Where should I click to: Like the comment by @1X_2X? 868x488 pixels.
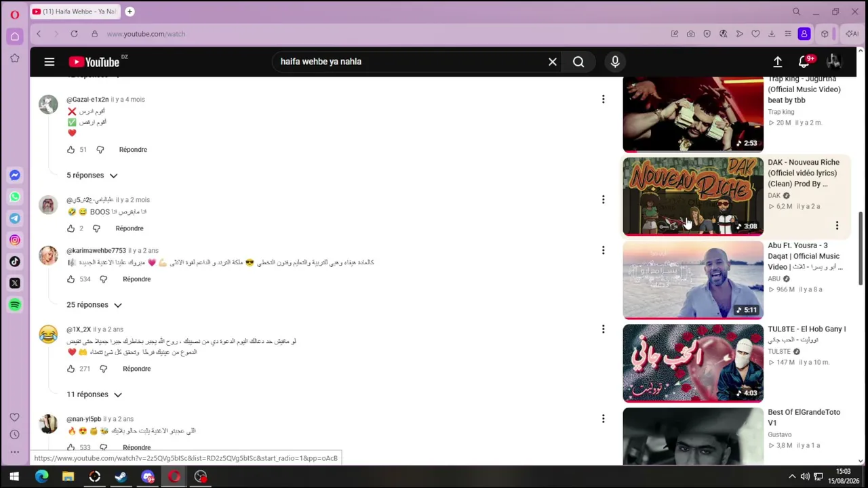(71, 369)
